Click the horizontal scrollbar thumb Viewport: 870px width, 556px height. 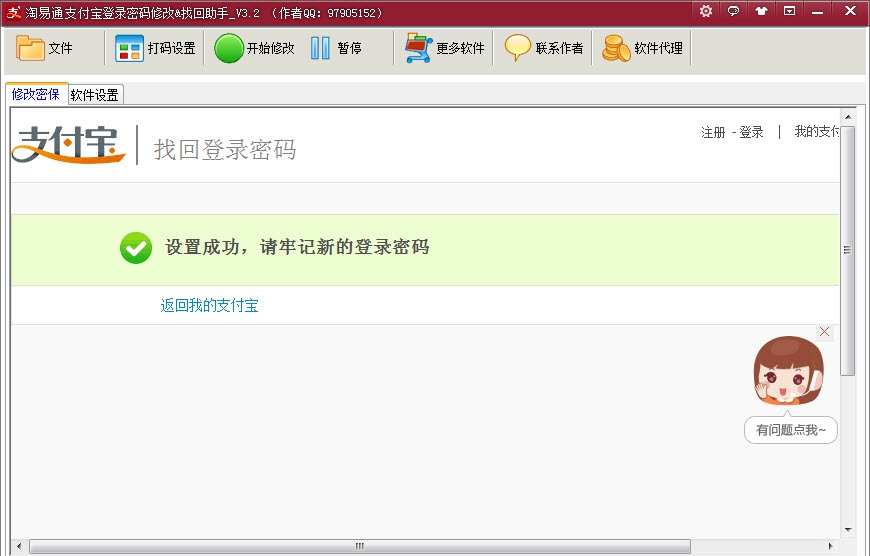[x=360, y=547]
